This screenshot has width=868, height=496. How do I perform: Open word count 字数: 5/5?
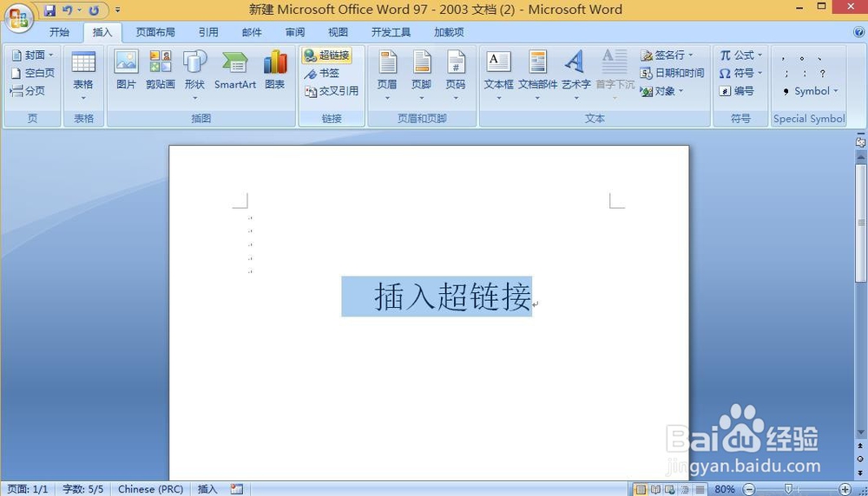coord(82,489)
